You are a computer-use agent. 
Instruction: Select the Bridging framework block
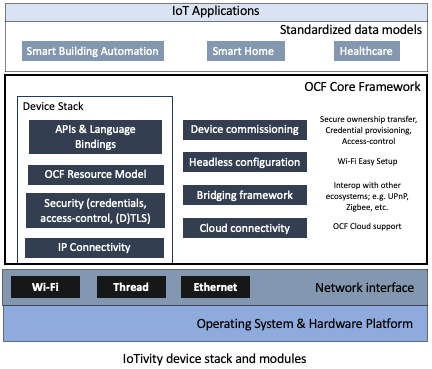245,195
